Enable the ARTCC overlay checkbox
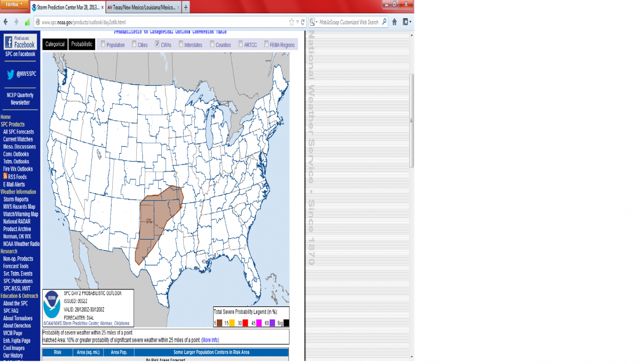 coord(241,44)
